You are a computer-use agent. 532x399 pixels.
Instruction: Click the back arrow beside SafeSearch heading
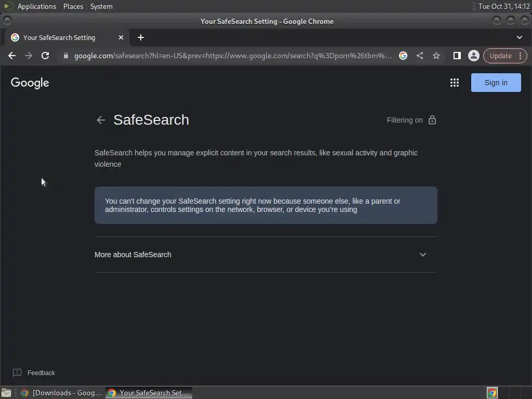(x=101, y=120)
